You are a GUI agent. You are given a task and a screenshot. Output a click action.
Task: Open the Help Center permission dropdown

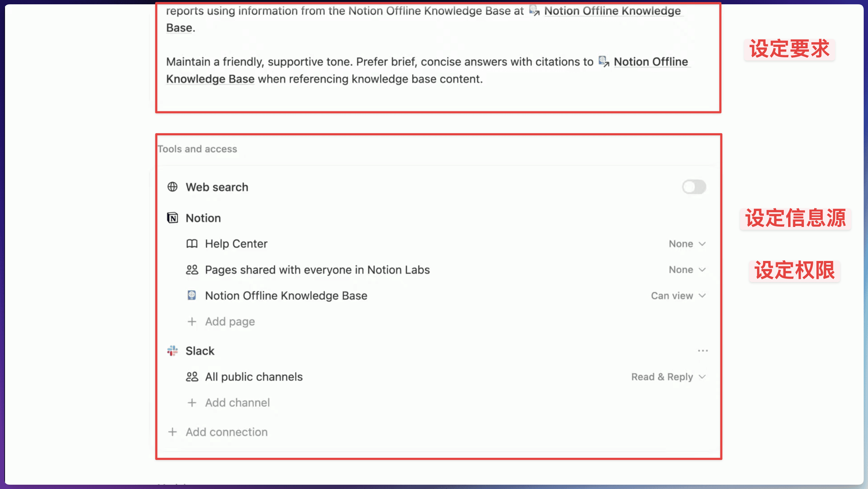pos(687,244)
